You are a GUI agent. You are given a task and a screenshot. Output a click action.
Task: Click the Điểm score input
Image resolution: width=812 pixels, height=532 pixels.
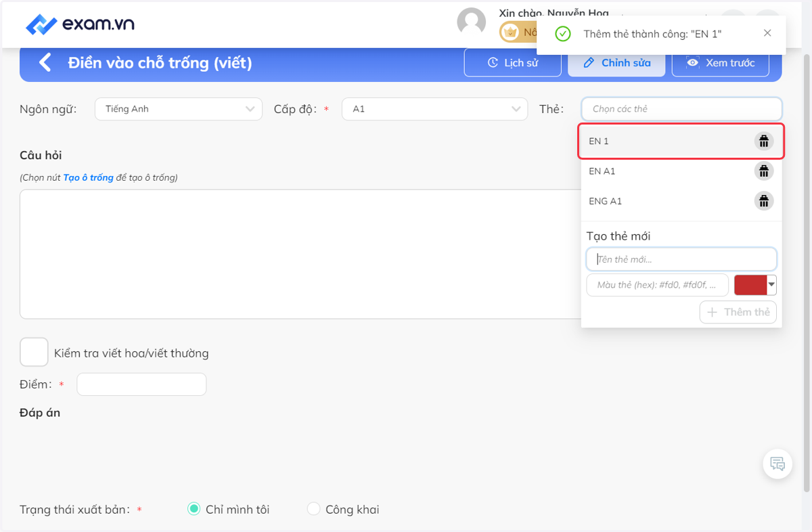[x=141, y=384]
